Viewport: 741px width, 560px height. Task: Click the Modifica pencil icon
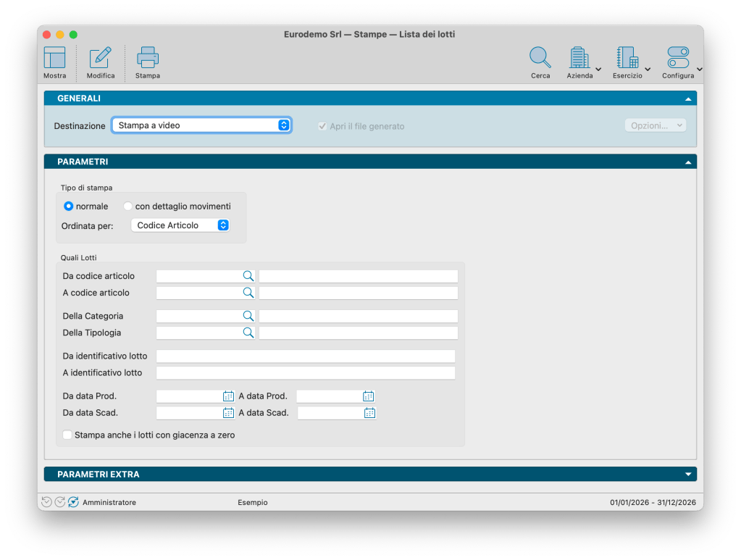tap(100, 58)
